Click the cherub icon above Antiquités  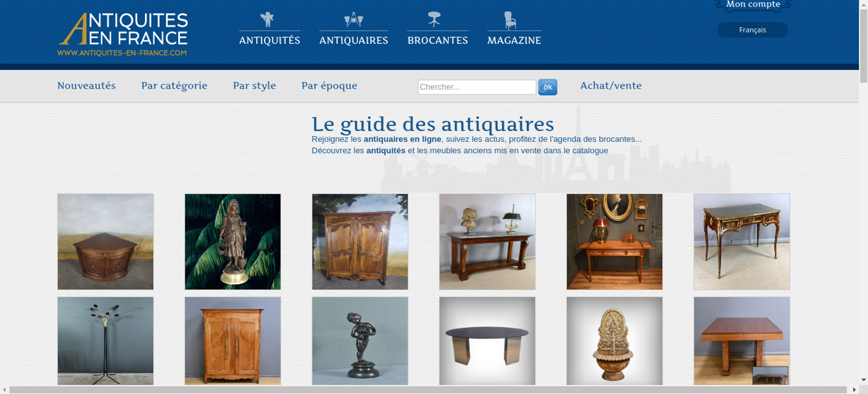pos(267,20)
